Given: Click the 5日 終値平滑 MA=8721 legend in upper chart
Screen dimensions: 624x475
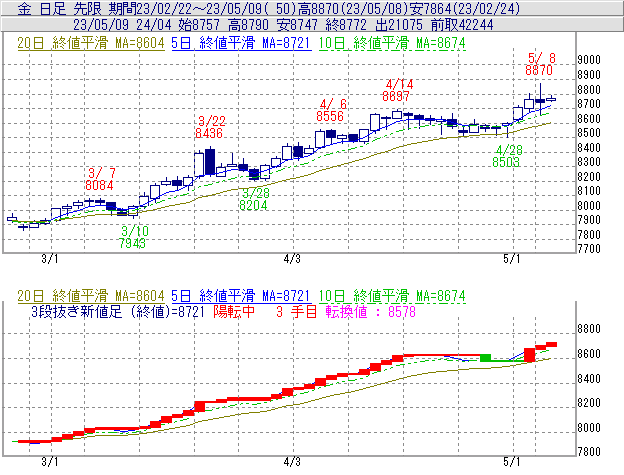Looking at the screenshot, I should click(241, 43).
